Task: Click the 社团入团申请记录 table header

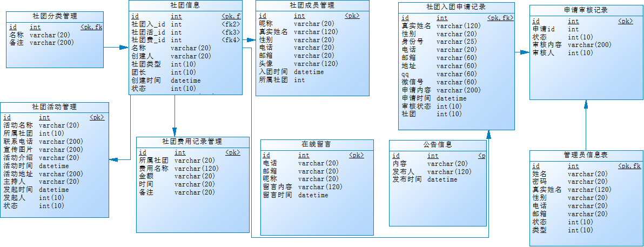Action: [455, 7]
